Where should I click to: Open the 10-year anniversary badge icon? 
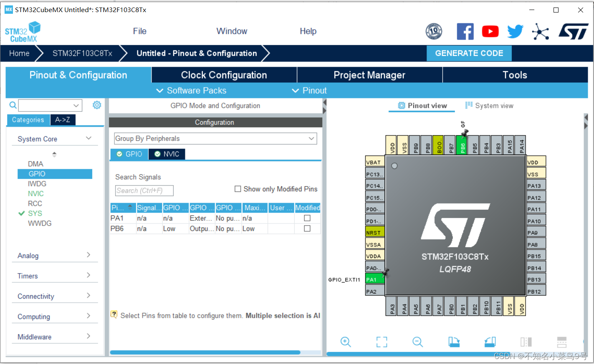pyautogui.click(x=434, y=31)
